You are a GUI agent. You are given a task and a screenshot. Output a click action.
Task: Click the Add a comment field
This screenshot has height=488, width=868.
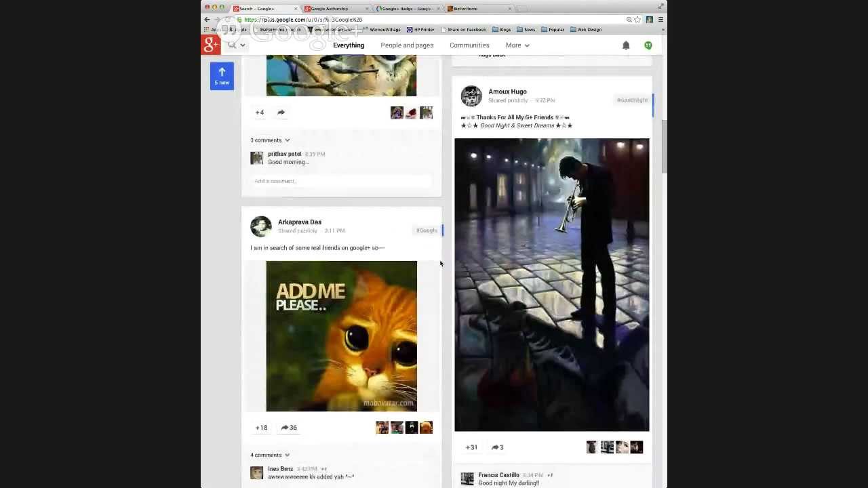click(342, 181)
